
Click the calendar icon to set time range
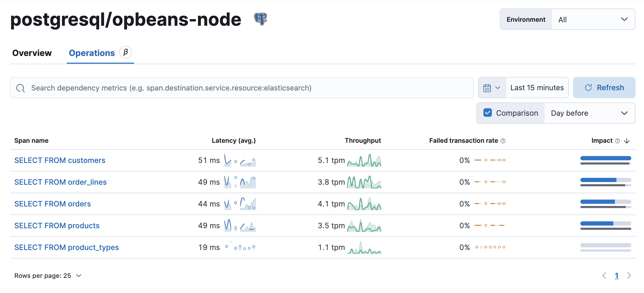point(488,88)
